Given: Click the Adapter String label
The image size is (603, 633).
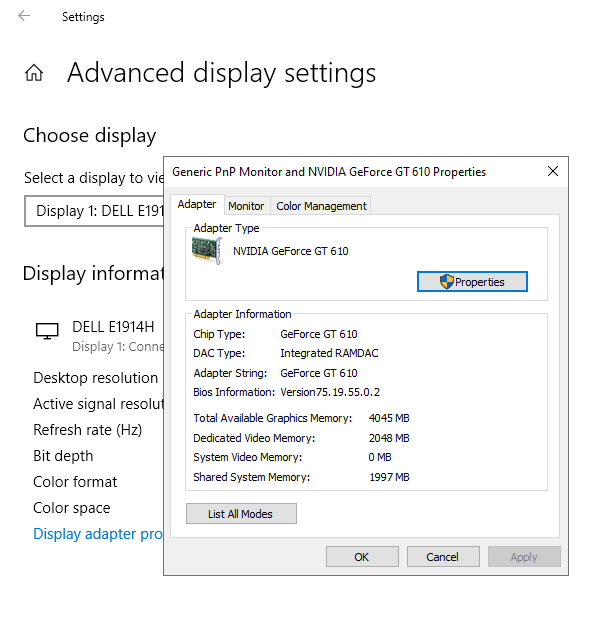Looking at the screenshot, I should pyautogui.click(x=230, y=373).
